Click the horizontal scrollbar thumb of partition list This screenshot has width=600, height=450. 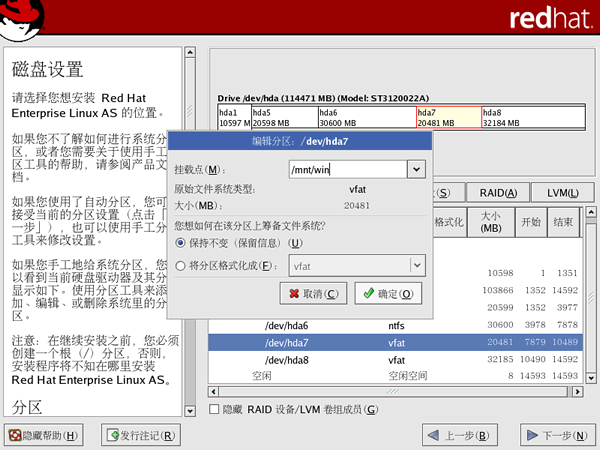coord(393,391)
